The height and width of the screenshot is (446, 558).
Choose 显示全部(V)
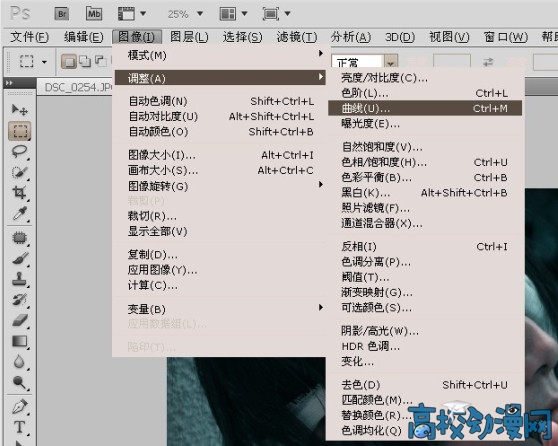[x=219, y=231]
